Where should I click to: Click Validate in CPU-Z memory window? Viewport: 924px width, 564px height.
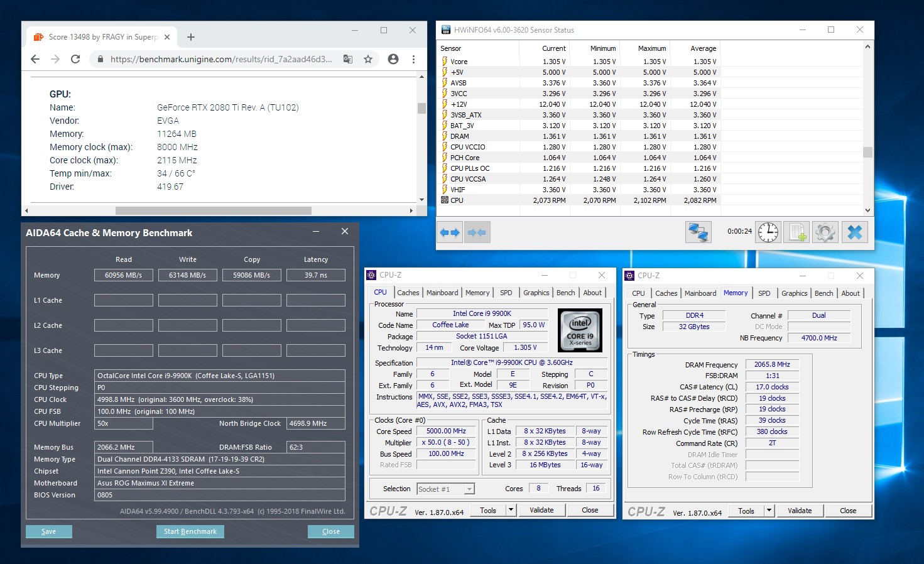tap(800, 511)
